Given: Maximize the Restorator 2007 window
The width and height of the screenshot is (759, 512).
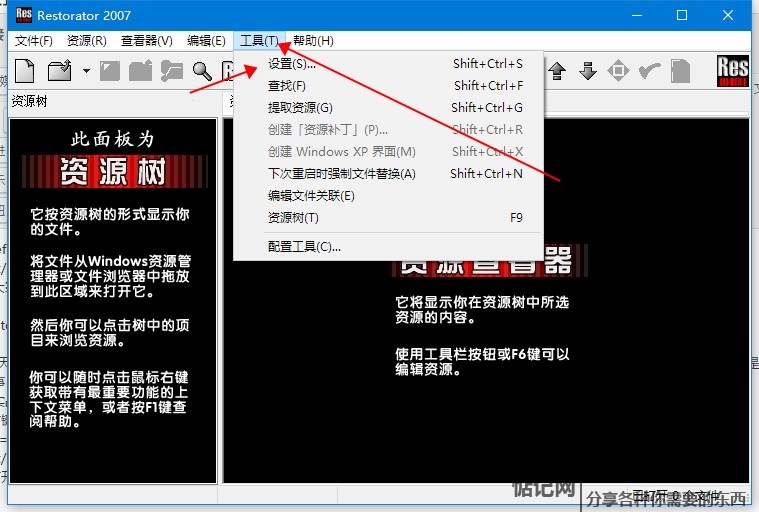Looking at the screenshot, I should click(x=682, y=15).
